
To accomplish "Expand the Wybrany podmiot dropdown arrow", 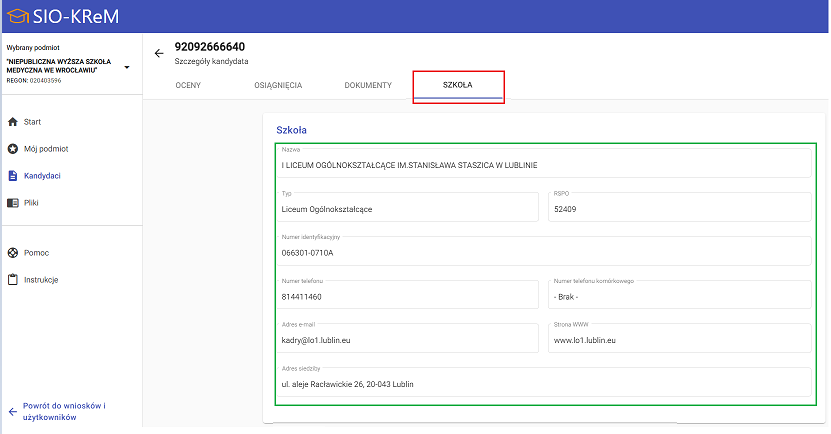I will tap(127, 68).
